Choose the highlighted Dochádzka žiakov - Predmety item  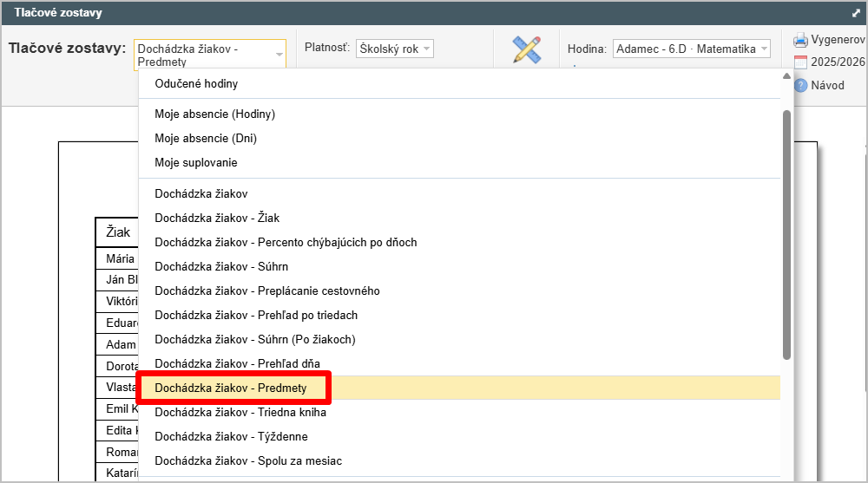tap(231, 388)
